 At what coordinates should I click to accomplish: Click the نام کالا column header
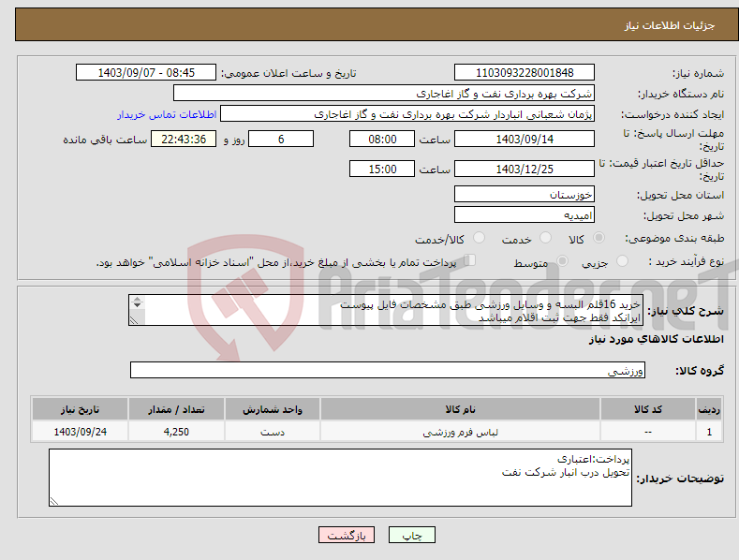pos(460,409)
